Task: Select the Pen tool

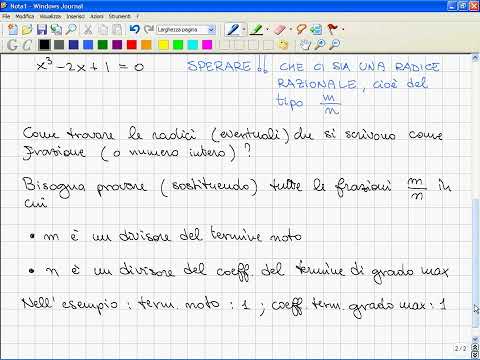Action: pos(233,30)
